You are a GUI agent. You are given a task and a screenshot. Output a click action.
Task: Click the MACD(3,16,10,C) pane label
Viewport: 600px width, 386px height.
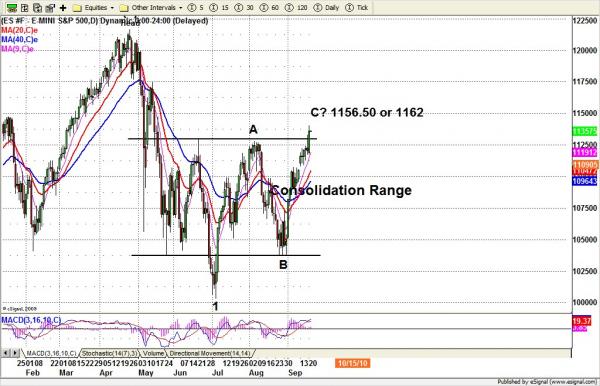[x=31, y=320]
